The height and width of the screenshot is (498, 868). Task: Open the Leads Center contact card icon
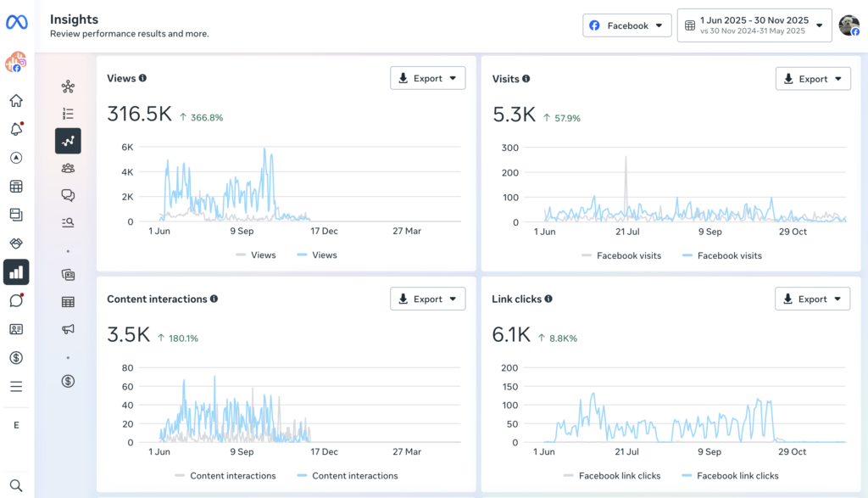15,329
